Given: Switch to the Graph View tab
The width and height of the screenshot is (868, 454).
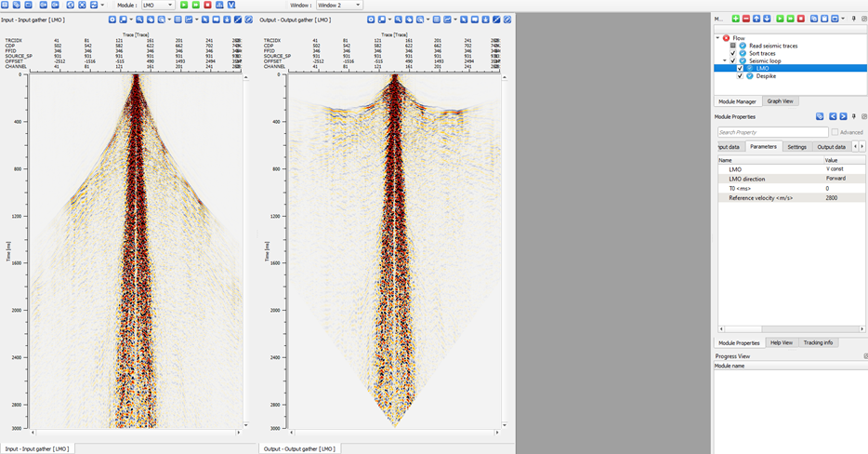Looking at the screenshot, I should (x=780, y=100).
